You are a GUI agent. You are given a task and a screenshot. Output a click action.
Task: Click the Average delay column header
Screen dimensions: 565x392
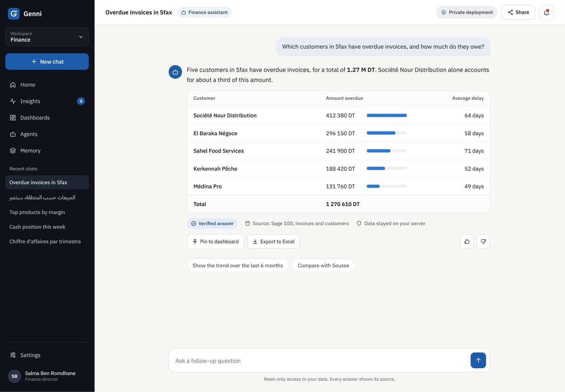tap(468, 98)
